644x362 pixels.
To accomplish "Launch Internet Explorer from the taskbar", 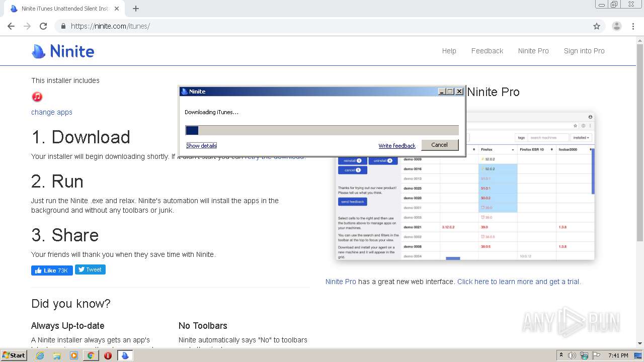I will [x=40, y=355].
